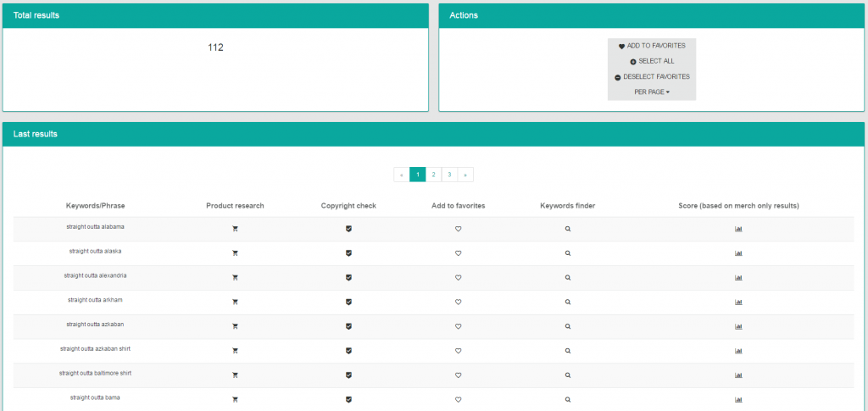Click keyword text straight outta alexandria
868x411 pixels.
coord(95,275)
